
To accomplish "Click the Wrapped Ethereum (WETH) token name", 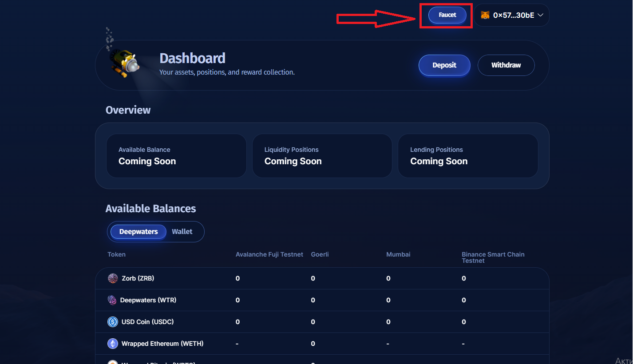I will pos(162,344).
